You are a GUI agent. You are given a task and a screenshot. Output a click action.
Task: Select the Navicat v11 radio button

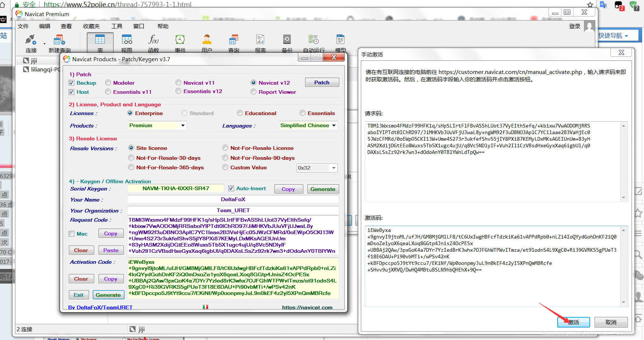[178, 82]
